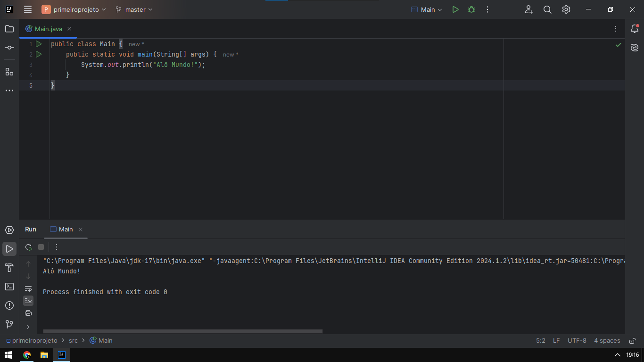Print the console output
Image resolution: width=644 pixels, height=362 pixels.
tap(28, 313)
